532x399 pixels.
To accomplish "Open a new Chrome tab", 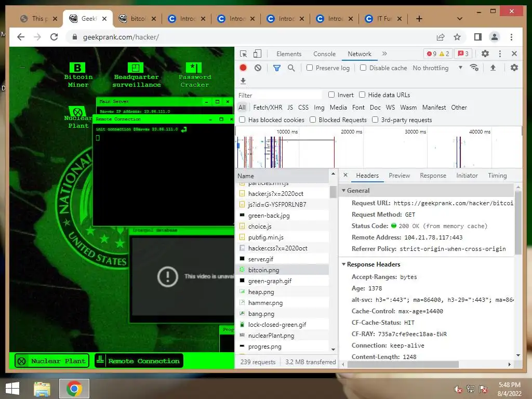I will tap(419, 19).
